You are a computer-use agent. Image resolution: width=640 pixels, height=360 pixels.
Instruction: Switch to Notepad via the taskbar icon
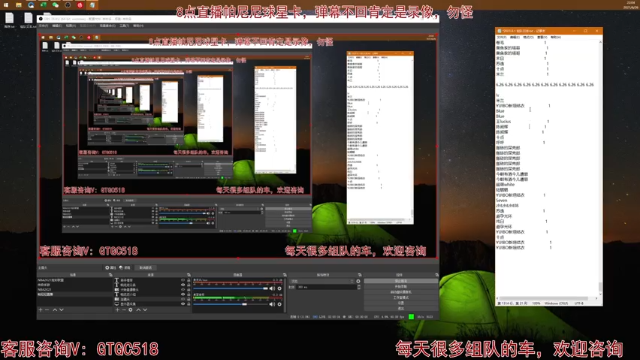point(92,5)
